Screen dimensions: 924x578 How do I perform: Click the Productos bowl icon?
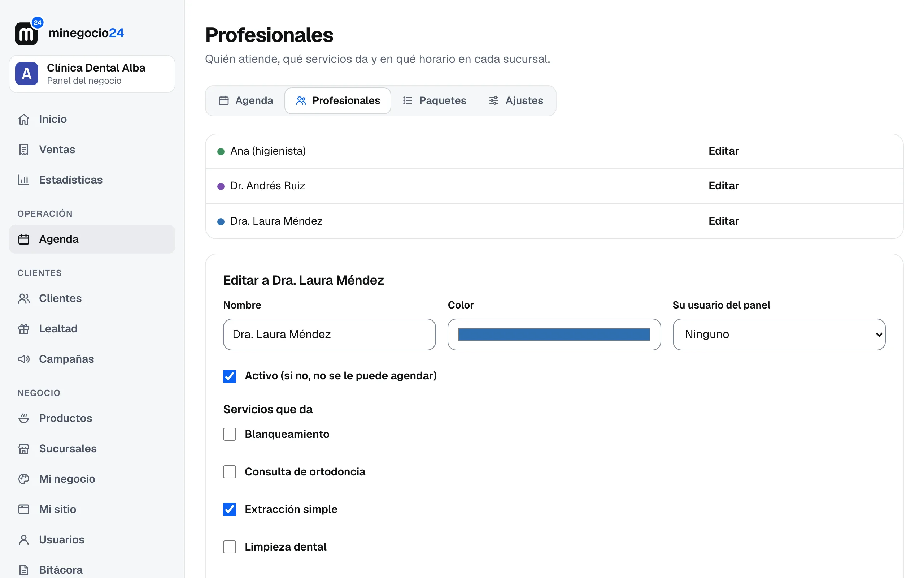[24, 418]
